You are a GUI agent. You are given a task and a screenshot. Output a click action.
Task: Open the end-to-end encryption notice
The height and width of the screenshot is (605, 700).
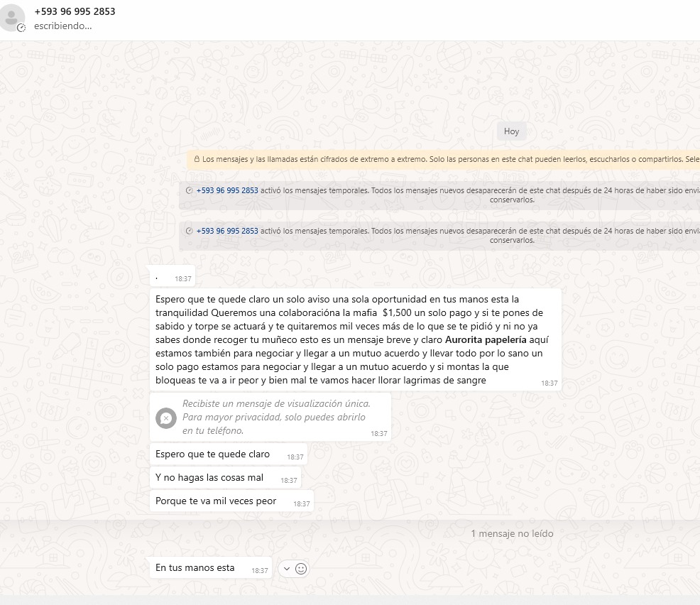(x=443, y=159)
